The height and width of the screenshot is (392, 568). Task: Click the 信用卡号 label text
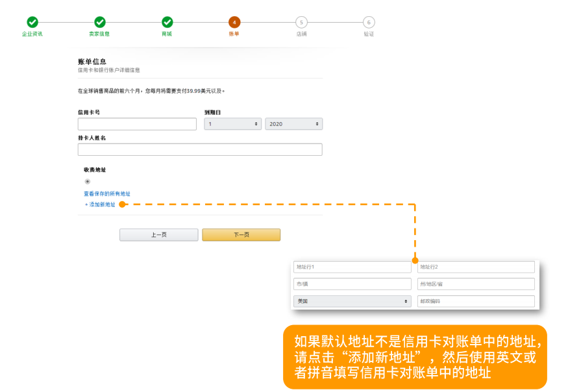[89, 112]
